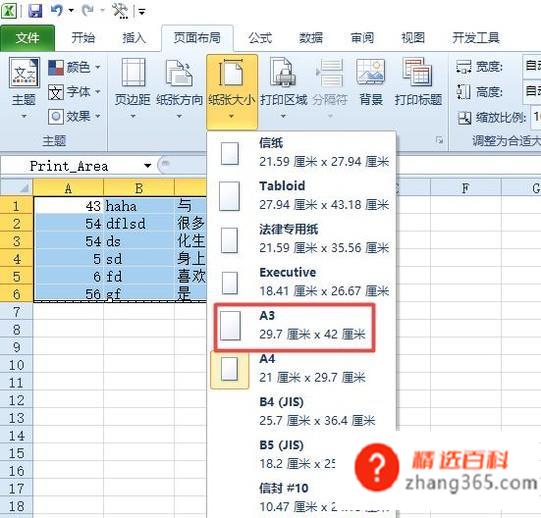This screenshot has width=541, height=518.
Task: Open the 开发工具 tab
Action: click(x=476, y=37)
